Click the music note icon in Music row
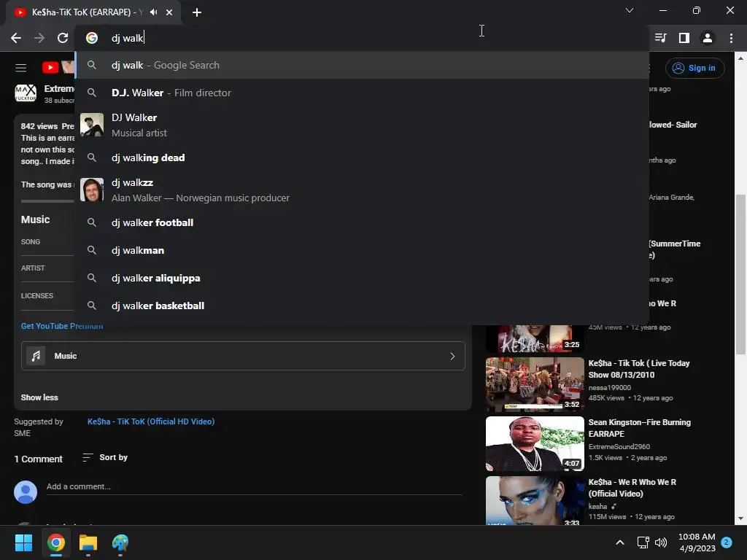The height and width of the screenshot is (560, 747). click(36, 356)
